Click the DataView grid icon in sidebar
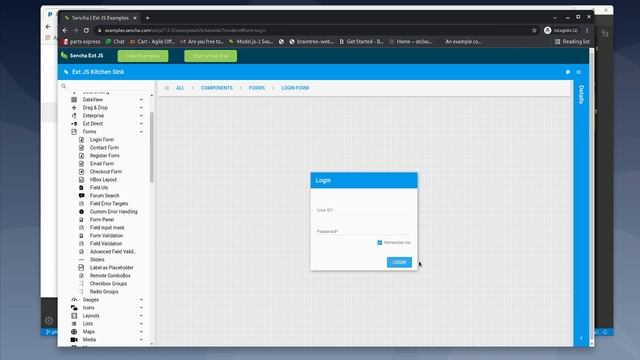 coord(74,100)
